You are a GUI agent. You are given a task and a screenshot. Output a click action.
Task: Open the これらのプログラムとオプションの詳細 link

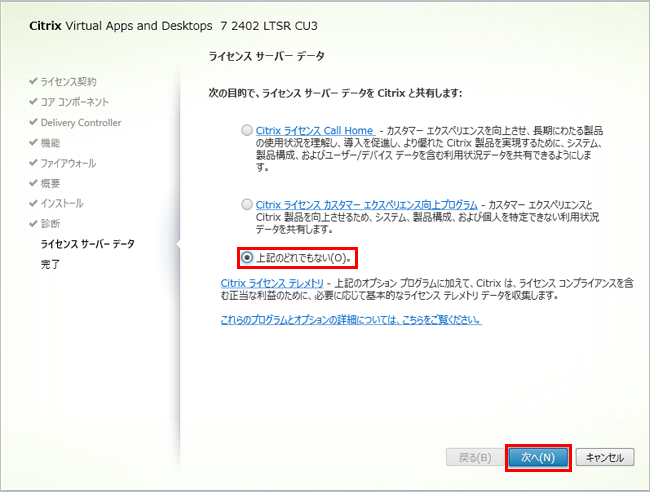(x=350, y=321)
